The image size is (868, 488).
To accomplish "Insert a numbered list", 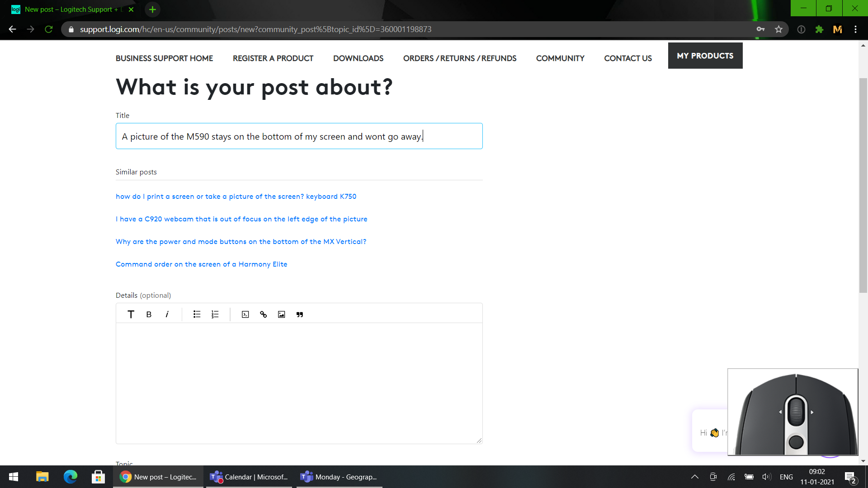I will pyautogui.click(x=215, y=314).
